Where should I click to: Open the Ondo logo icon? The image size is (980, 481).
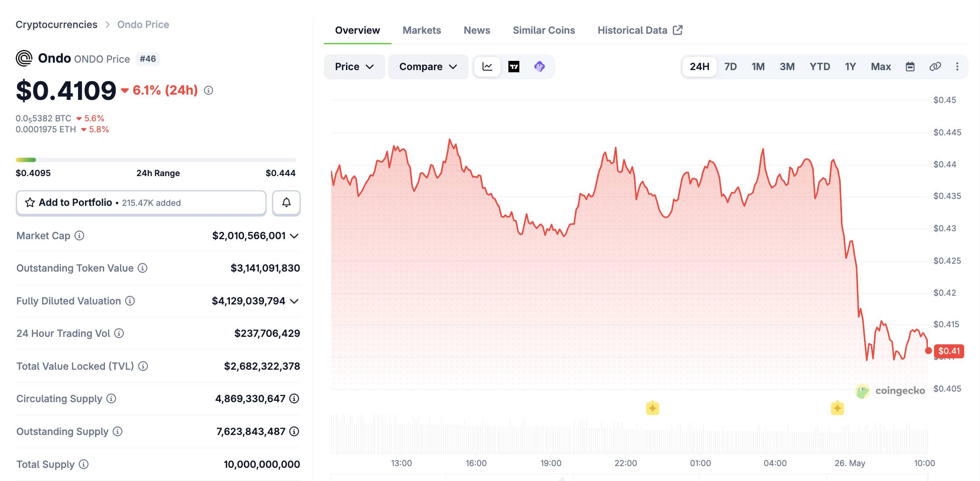point(24,58)
